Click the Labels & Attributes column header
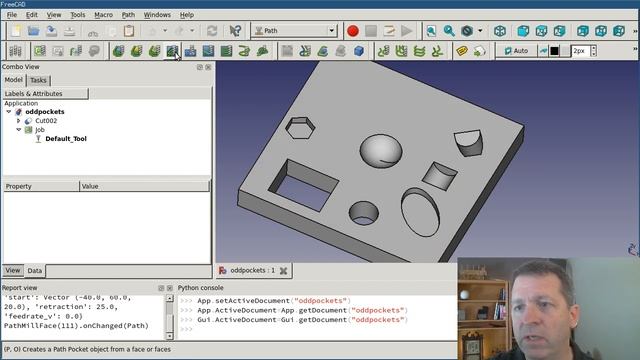 (x=45, y=94)
